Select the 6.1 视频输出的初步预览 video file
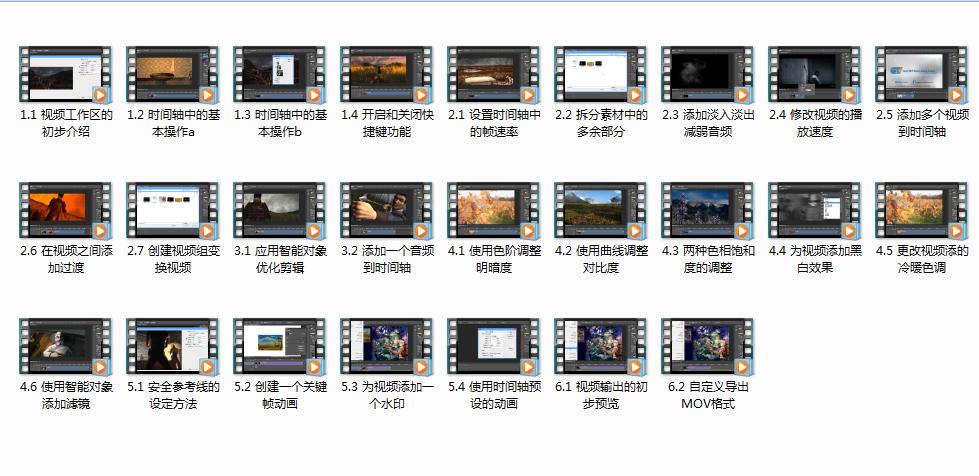The image size is (979, 476). pos(601,348)
